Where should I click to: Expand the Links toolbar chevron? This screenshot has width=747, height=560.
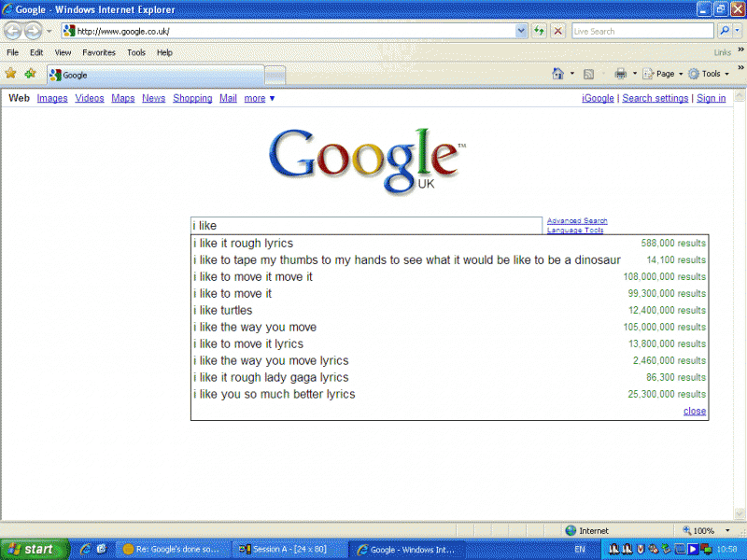(x=740, y=49)
